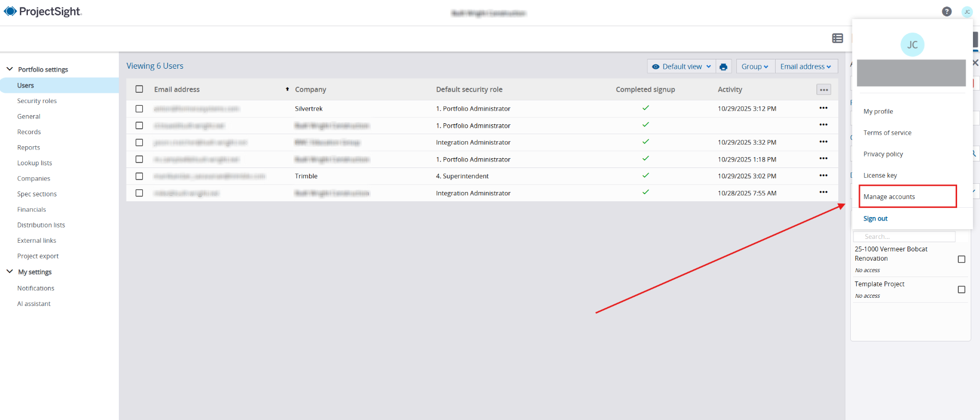Image resolution: width=980 pixels, height=420 pixels.
Task: Open Lookup lists settings
Action: (x=34, y=163)
